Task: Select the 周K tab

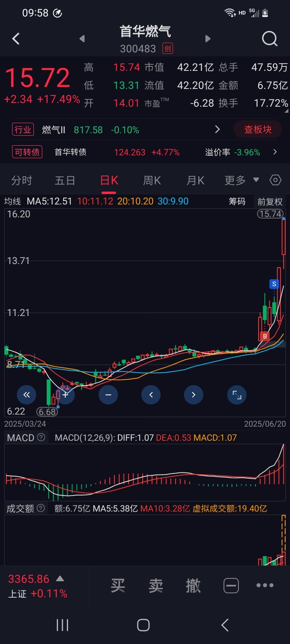Action: pyautogui.click(x=152, y=180)
